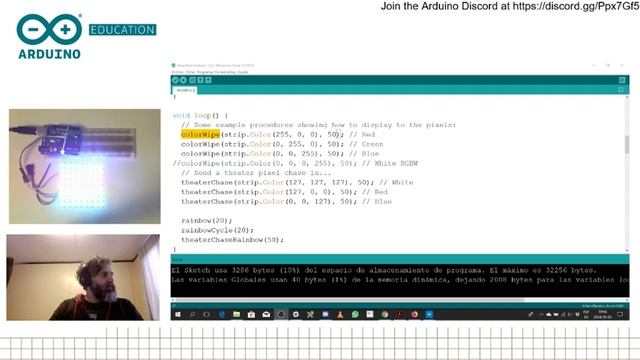Click the rainbow(20); code line
640x360 pixels.
207,220
